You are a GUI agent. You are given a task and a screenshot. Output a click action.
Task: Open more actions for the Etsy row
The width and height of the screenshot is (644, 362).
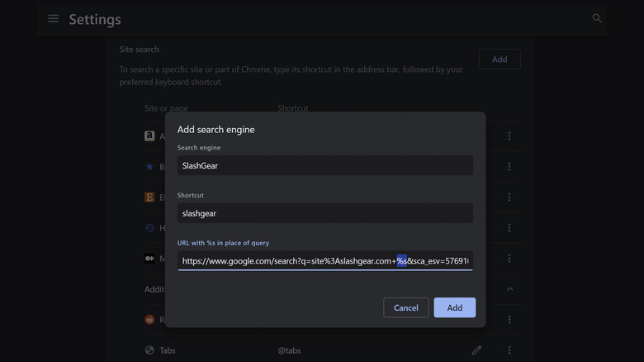coord(509,198)
